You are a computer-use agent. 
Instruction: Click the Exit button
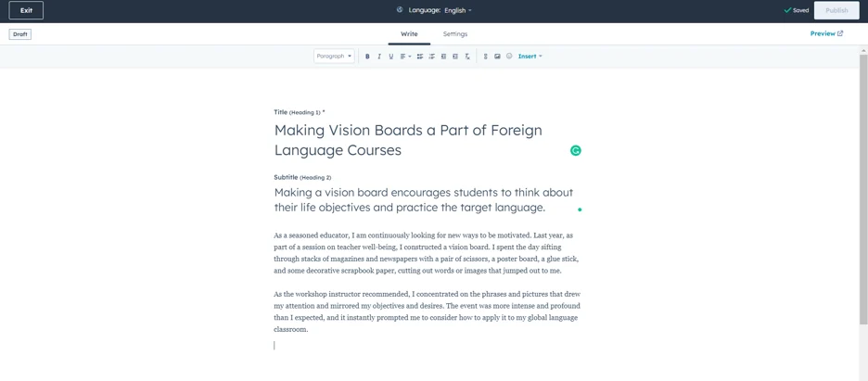(x=26, y=10)
